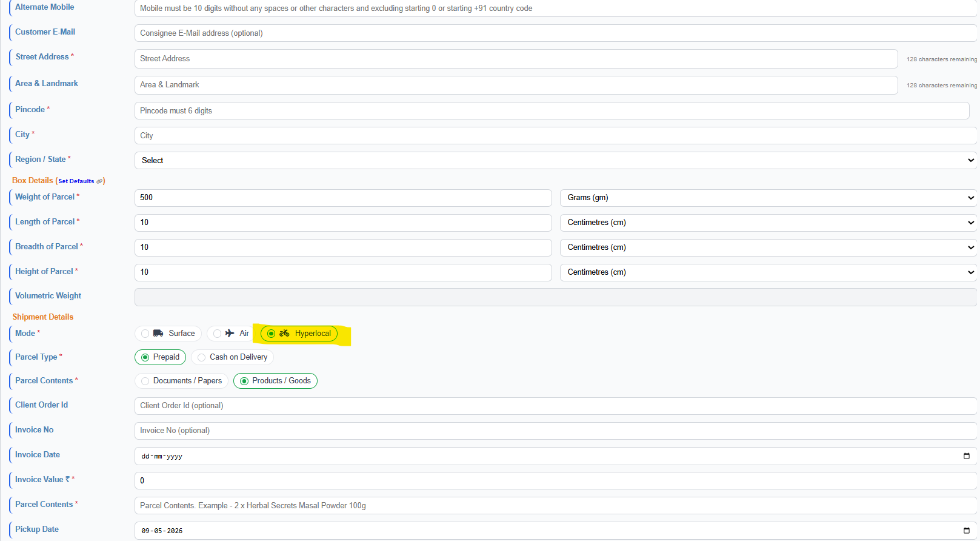Focus the Invoice No field
This screenshot has width=980, height=541.
tap(556, 431)
